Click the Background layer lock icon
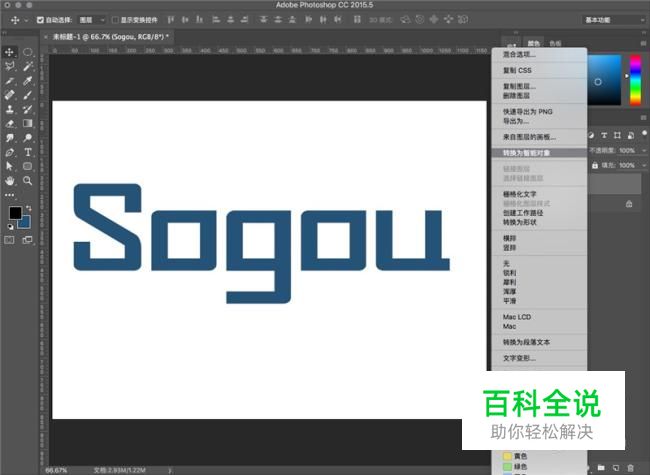 tap(629, 204)
